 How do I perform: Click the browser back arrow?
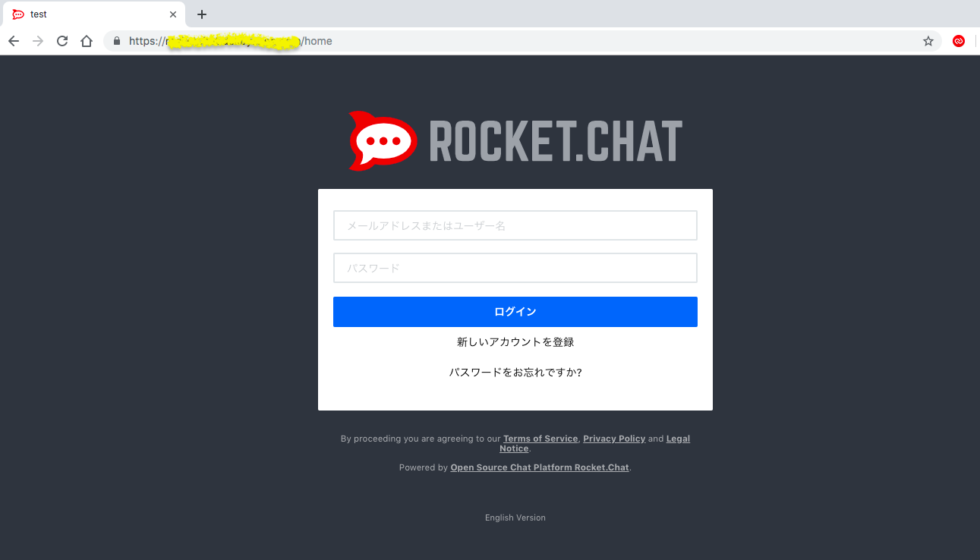[13, 40]
